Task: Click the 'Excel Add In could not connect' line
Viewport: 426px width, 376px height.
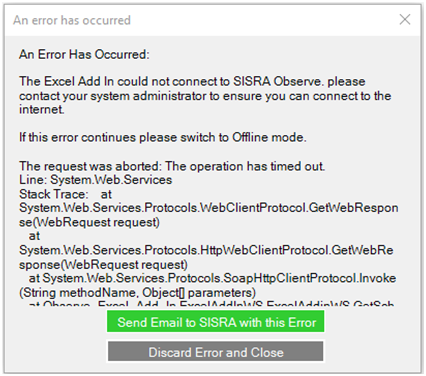Action: pos(192,81)
